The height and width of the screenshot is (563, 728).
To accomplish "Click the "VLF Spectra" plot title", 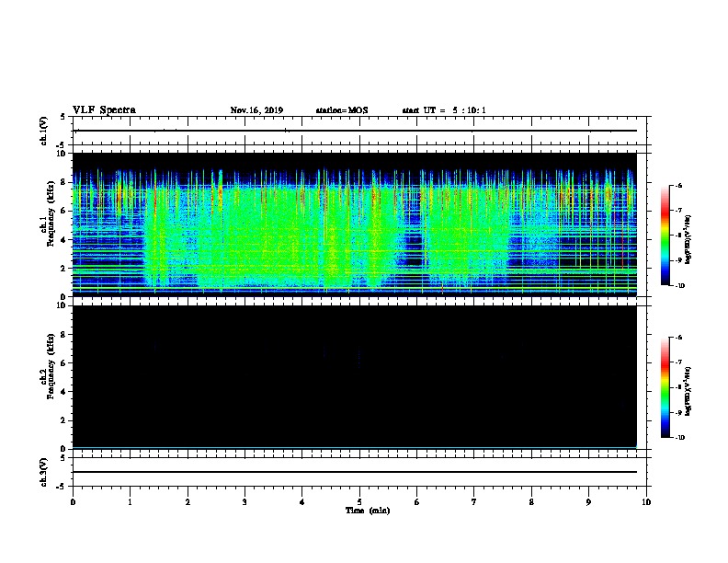I will [104, 109].
